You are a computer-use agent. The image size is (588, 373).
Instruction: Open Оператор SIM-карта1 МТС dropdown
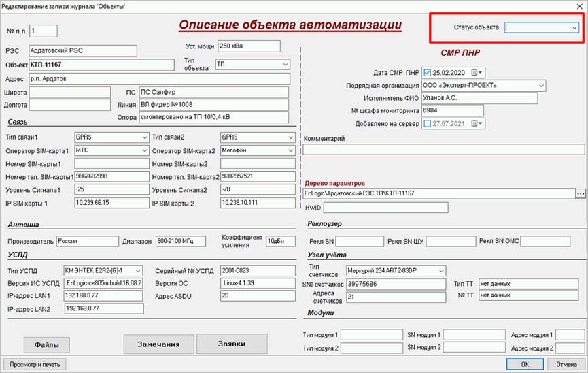145,150
